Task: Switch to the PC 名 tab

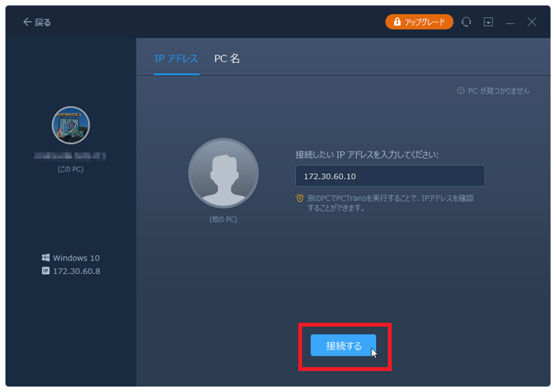Action: coord(227,59)
